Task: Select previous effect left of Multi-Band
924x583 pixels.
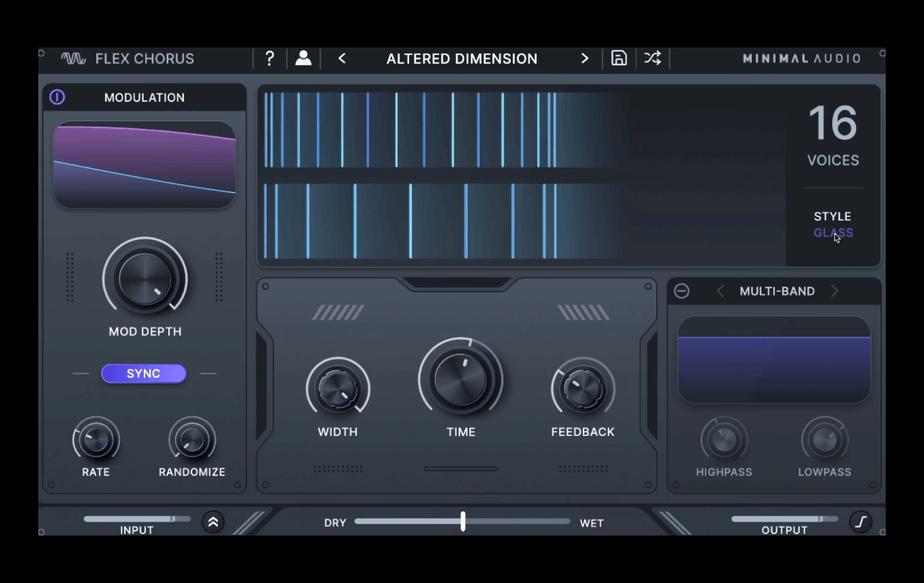Action: [x=721, y=291]
